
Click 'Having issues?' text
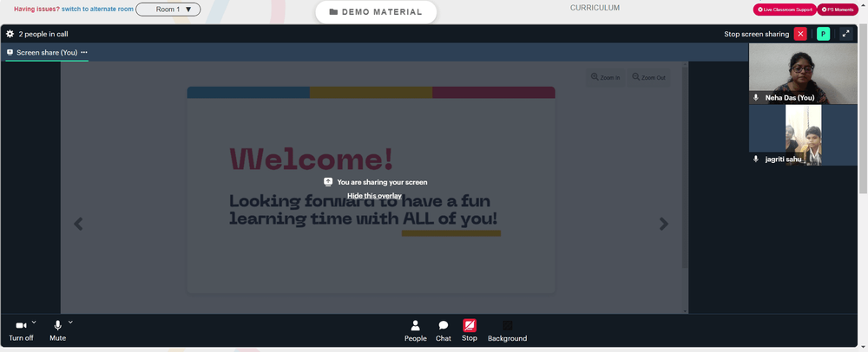pos(37,10)
